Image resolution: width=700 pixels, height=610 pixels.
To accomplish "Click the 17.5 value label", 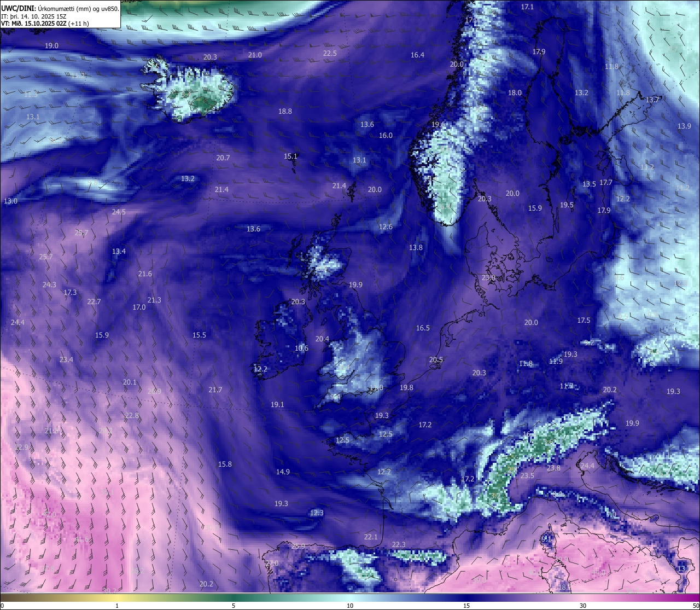I will point(584,321).
